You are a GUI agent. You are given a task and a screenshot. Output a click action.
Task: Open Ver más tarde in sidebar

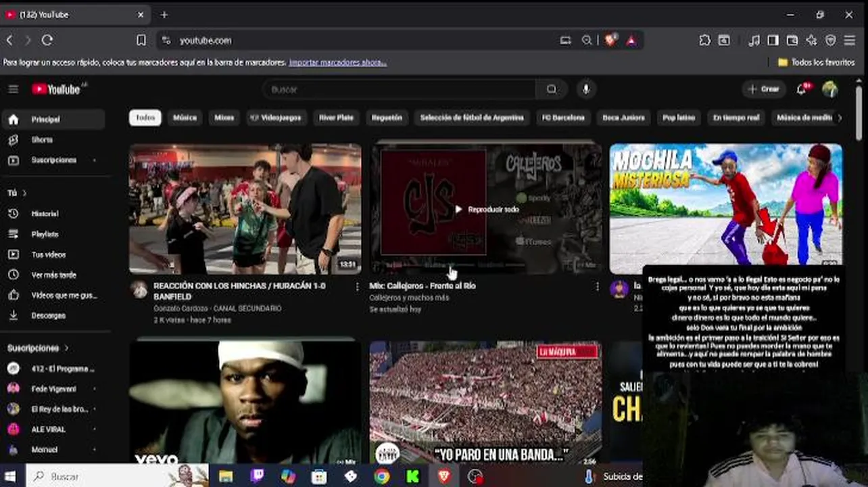click(x=53, y=275)
